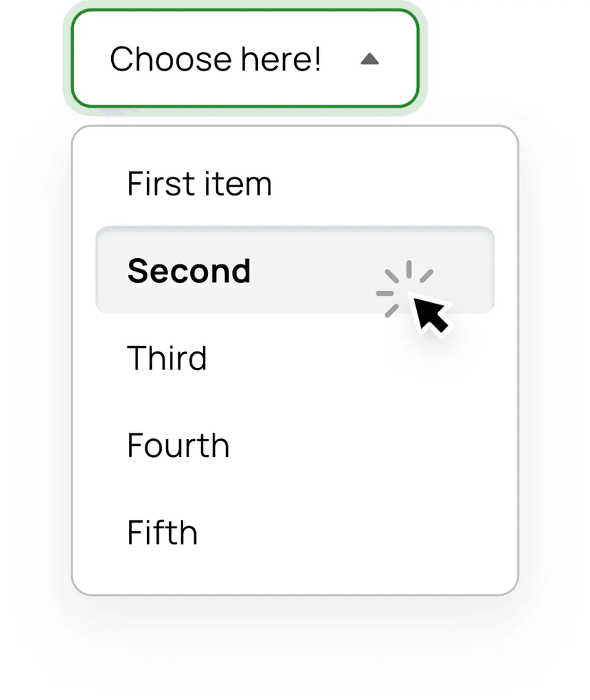The height and width of the screenshot is (700, 590).
Task: Pick Third from the dropdown list
Action: point(167,358)
